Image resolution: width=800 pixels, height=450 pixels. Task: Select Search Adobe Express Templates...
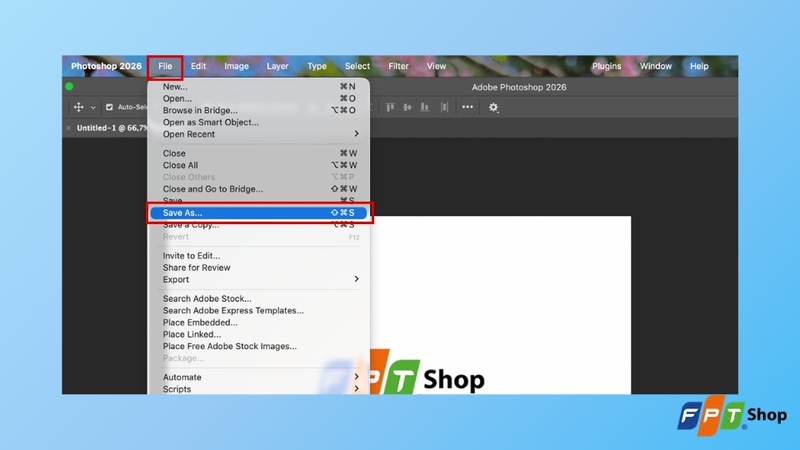(259, 311)
